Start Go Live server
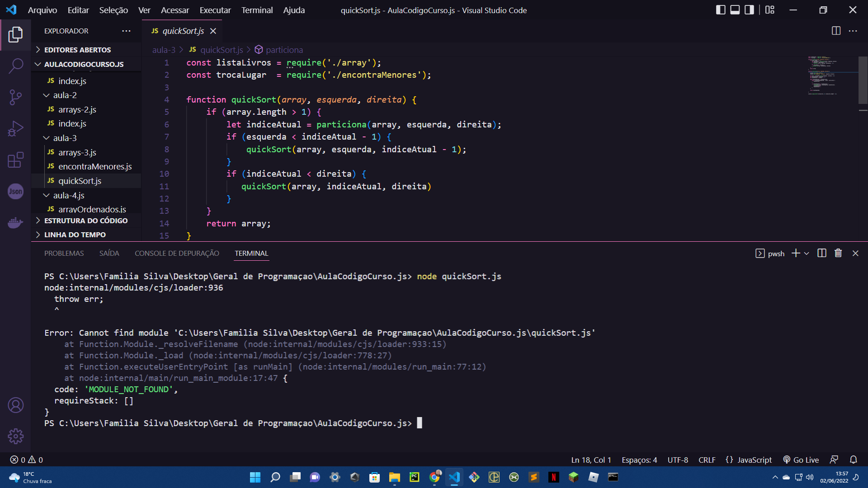 pyautogui.click(x=801, y=460)
